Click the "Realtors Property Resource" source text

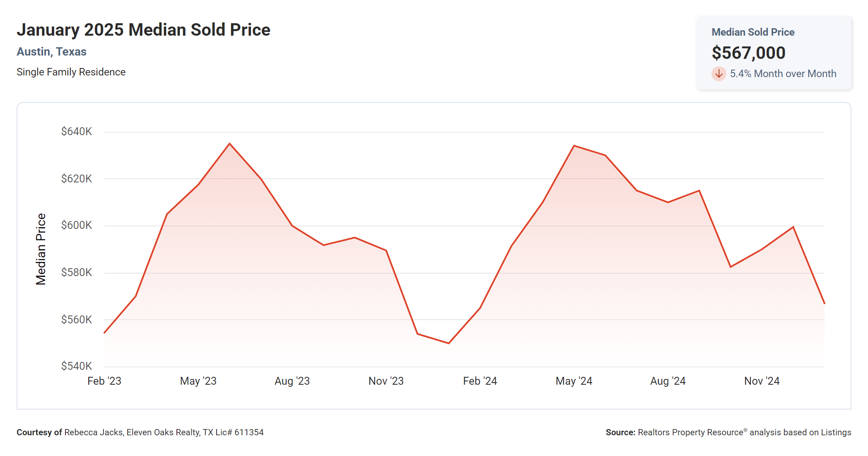tap(690, 432)
